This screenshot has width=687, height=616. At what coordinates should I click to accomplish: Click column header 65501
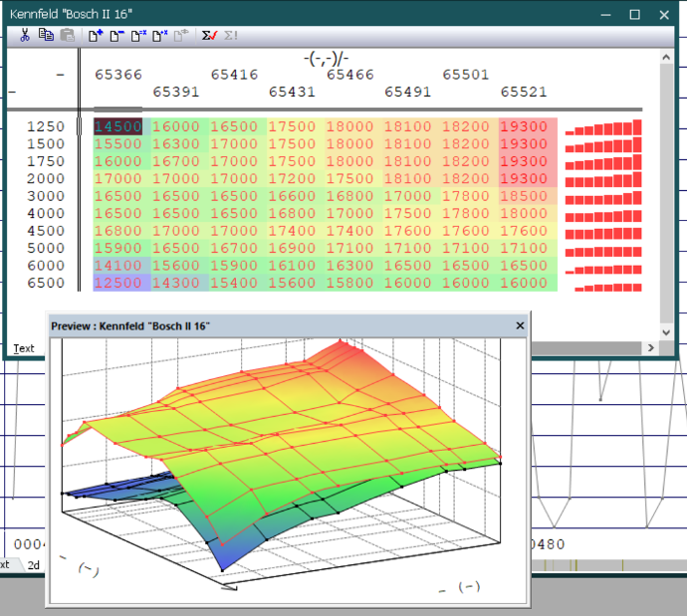tap(466, 75)
